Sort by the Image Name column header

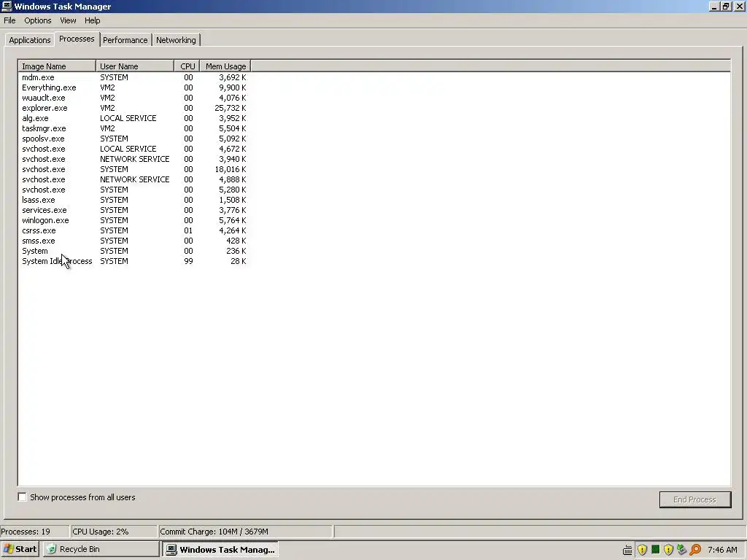57,66
